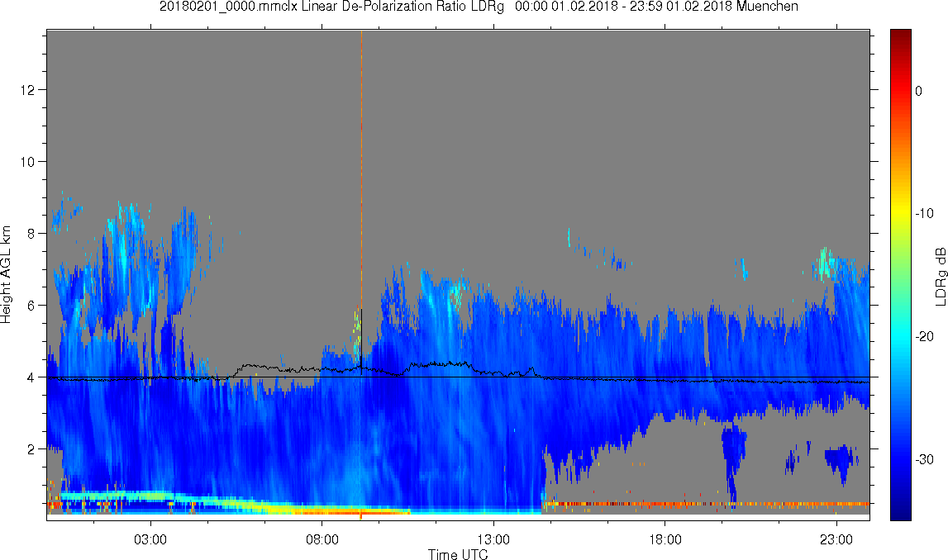Click the height tick label 6
Viewport: 948px width, 560px height.
click(31, 306)
